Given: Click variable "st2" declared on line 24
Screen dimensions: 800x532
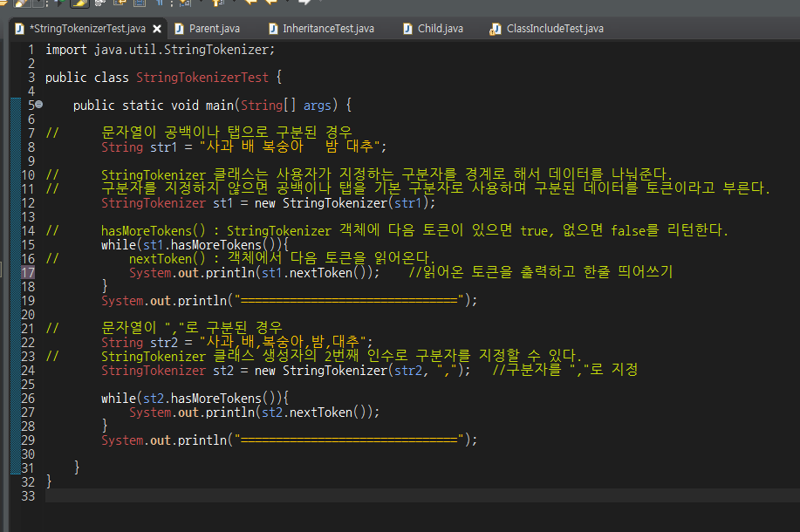Looking at the screenshot, I should 223,371.
